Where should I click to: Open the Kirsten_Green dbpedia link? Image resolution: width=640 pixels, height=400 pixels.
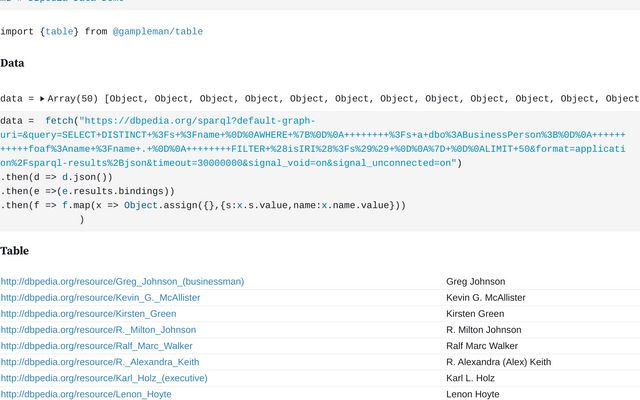[89, 314]
